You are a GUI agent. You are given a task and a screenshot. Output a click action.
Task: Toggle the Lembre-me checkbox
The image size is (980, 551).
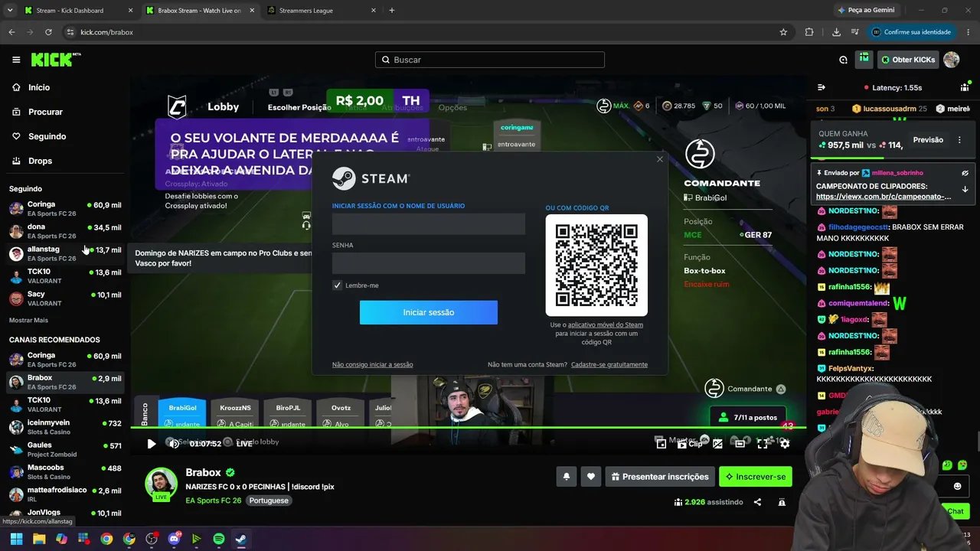coord(337,285)
